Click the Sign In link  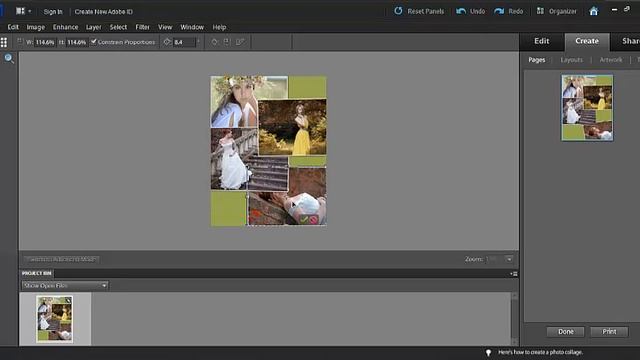click(53, 11)
